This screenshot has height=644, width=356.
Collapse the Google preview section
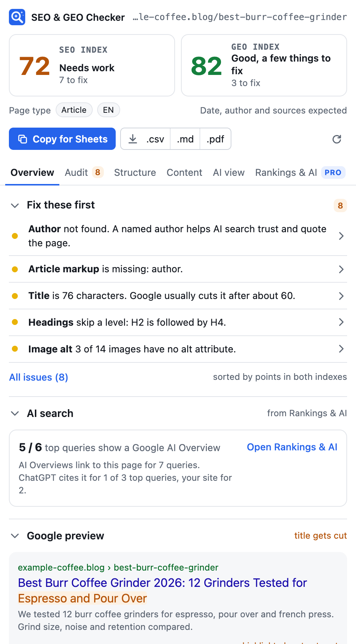[x=15, y=536]
